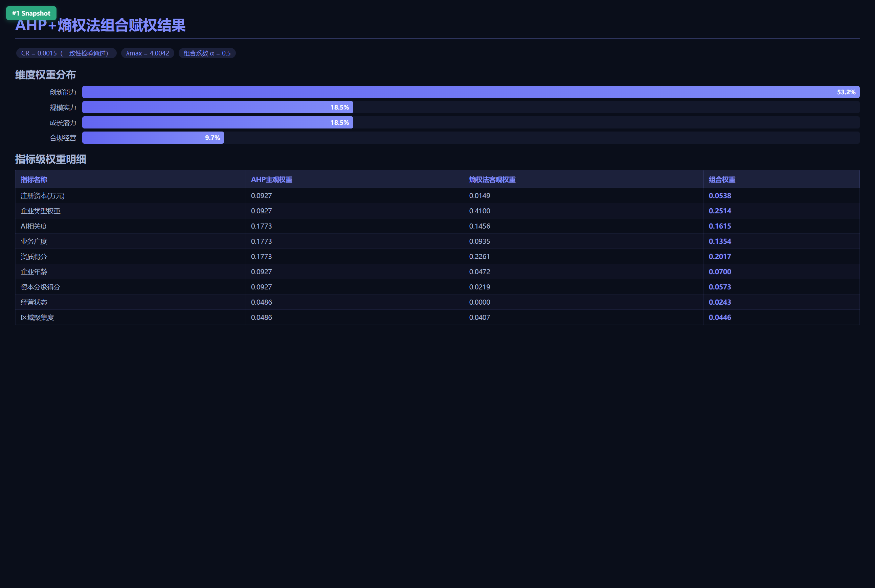Select the 区域聚集度 row
Image resolution: width=875 pixels, height=588 pixels.
(437, 317)
